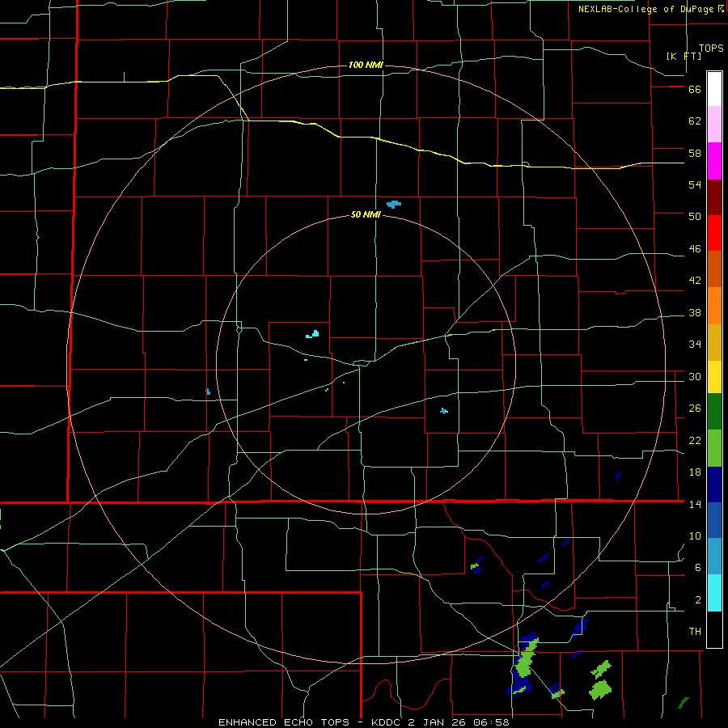Click legend value 2
This screenshot has height=728, width=728.
click(x=697, y=600)
